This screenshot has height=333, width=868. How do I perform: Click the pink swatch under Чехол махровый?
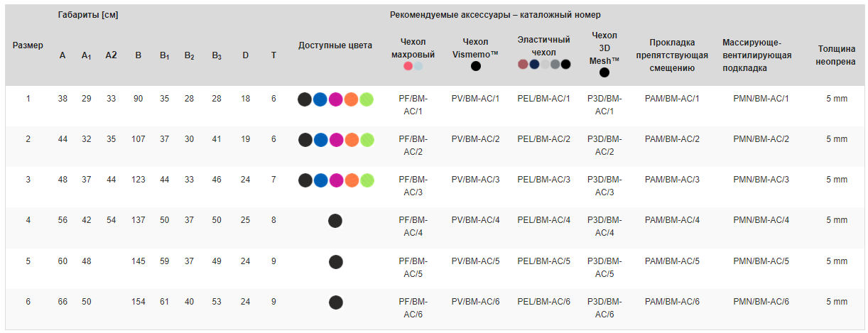coord(408,66)
